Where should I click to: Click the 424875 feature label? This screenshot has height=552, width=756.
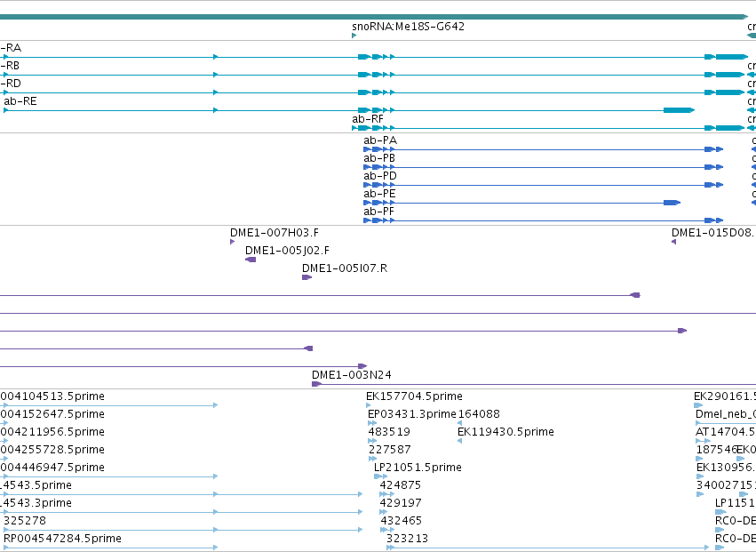(x=400, y=485)
